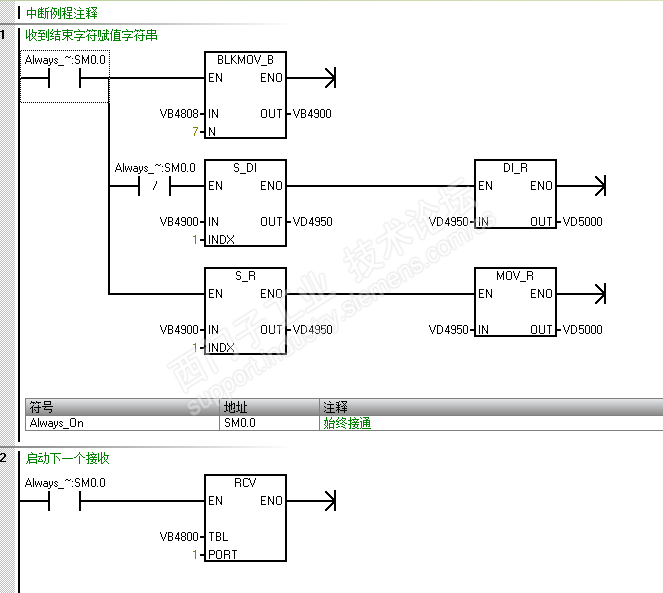663x593 pixels.
Task: Select the RCV instruction box
Action: [x=245, y=518]
